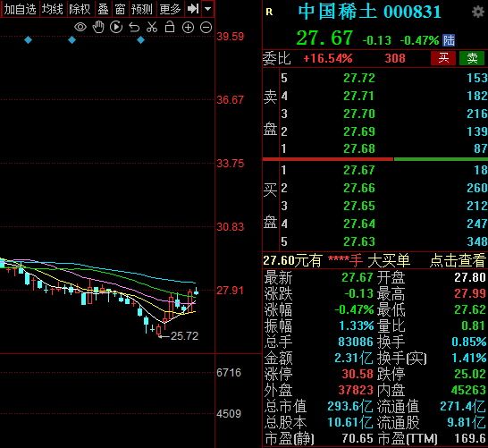This screenshot has height=448, width=488.
Task: Click the green 卖 sell button
Action: click(x=472, y=58)
